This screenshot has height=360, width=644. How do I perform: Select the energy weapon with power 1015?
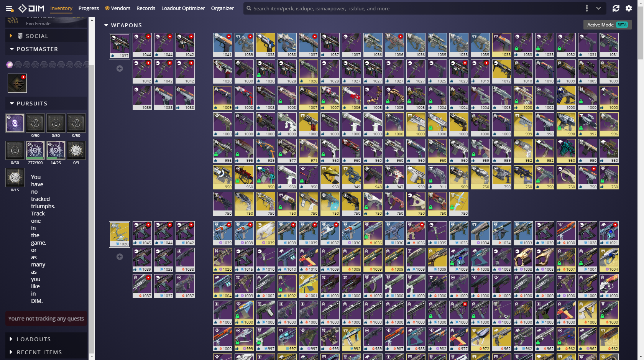(244, 260)
